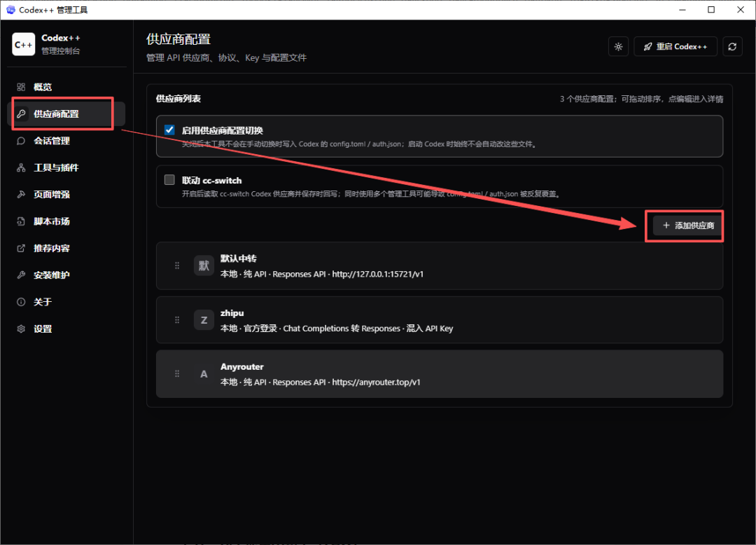
Task: Click the external link icon beside 推荐内容
Action: pos(21,249)
